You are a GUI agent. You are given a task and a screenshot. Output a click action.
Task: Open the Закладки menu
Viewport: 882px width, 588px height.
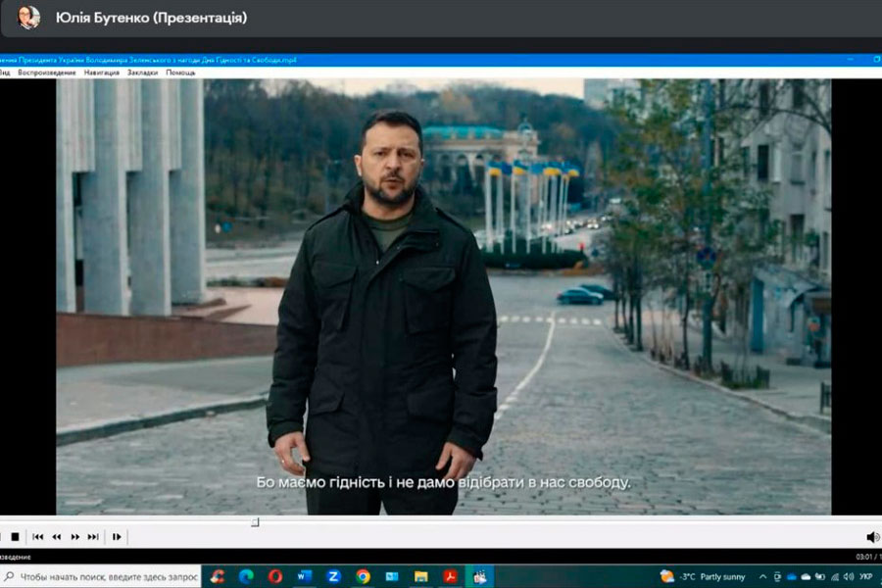coord(142,73)
